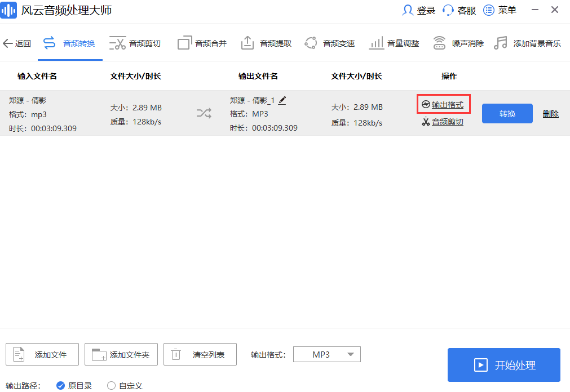Switch to 添加背景音乐 tab label
The image size is (570, 392).
coord(537,43)
